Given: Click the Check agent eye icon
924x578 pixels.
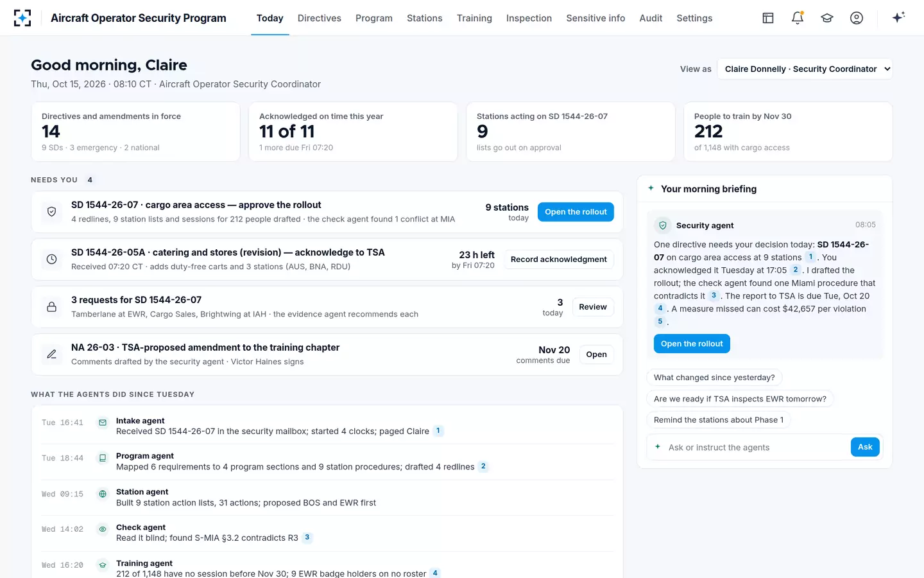Looking at the screenshot, I should point(103,530).
